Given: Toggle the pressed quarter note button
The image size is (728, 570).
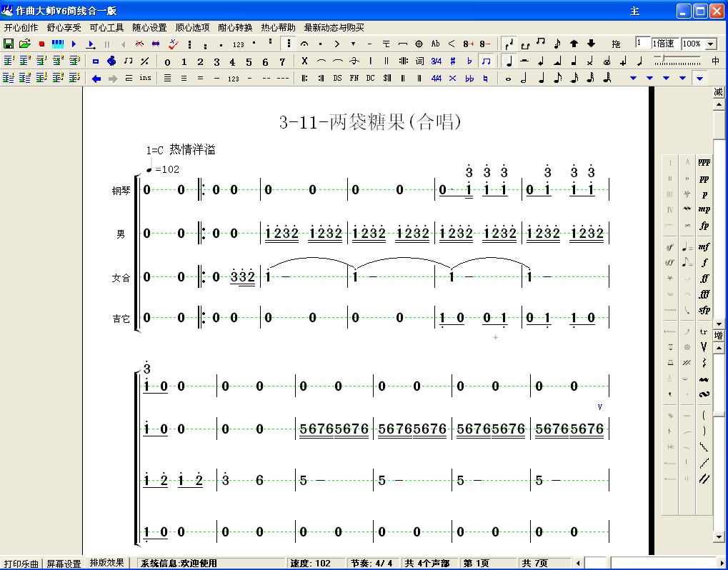Looking at the screenshot, I should (x=509, y=61).
